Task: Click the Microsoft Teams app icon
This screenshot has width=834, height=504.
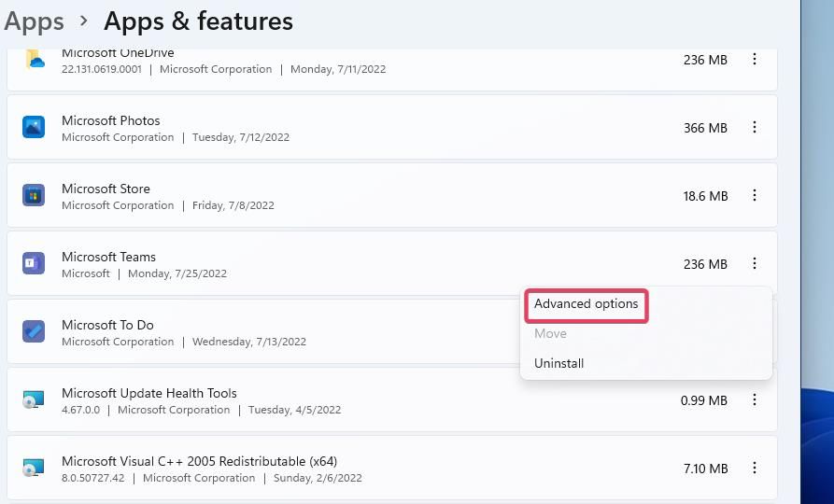Action: pos(34,263)
